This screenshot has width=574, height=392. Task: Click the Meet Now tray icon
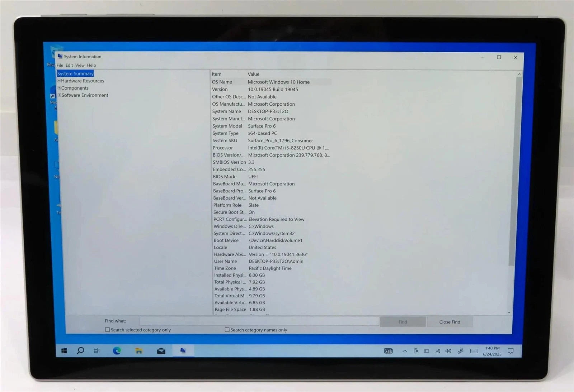pyautogui.click(x=415, y=351)
